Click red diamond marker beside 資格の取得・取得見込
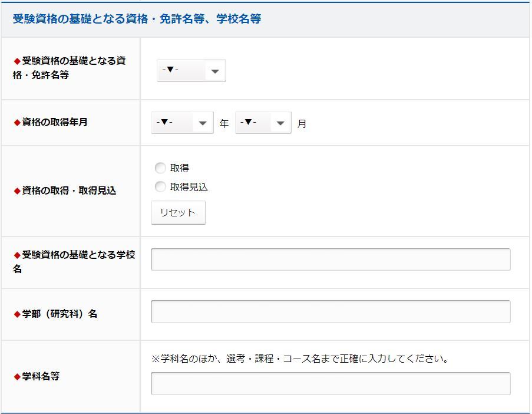Screen dimensions: 532x414 pos(17,191)
